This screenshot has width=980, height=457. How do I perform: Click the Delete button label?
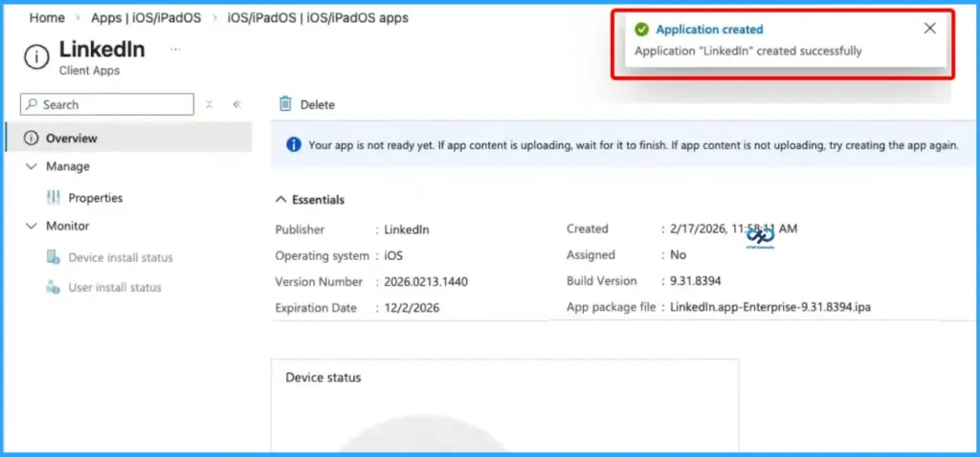(318, 105)
